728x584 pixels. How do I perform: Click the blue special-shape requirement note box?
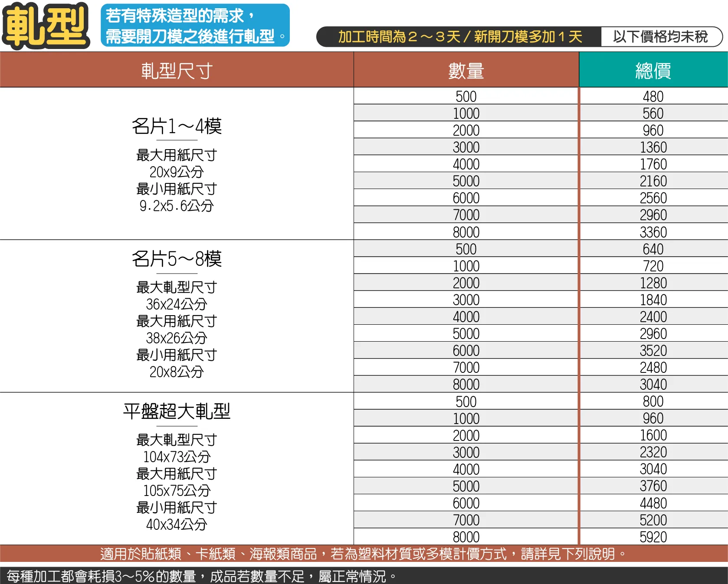tap(195, 26)
